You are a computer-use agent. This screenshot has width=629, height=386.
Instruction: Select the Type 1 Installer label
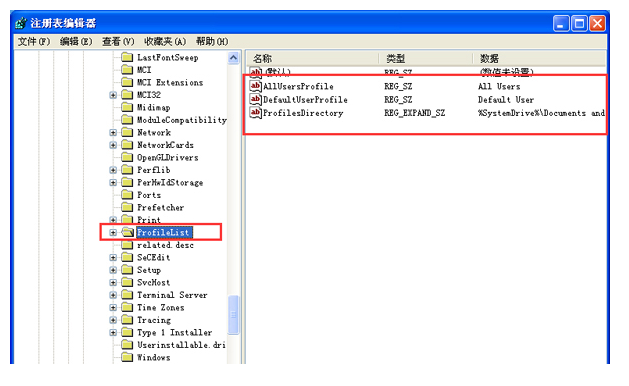pos(174,332)
